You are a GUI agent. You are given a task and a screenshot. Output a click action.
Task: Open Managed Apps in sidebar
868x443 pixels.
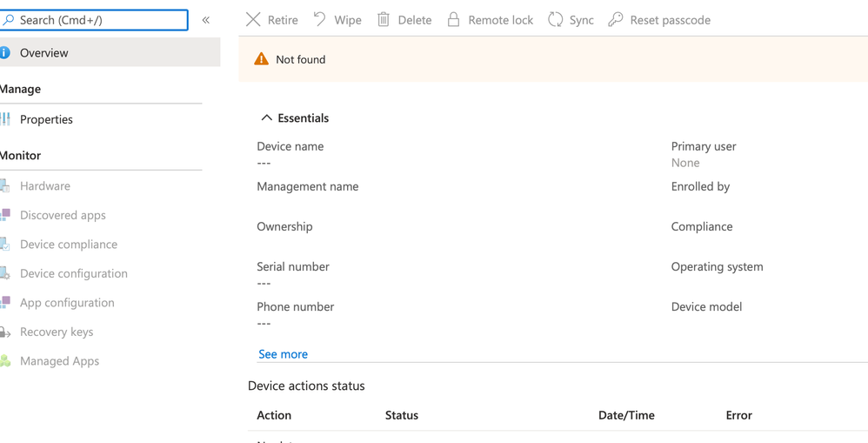click(x=59, y=361)
